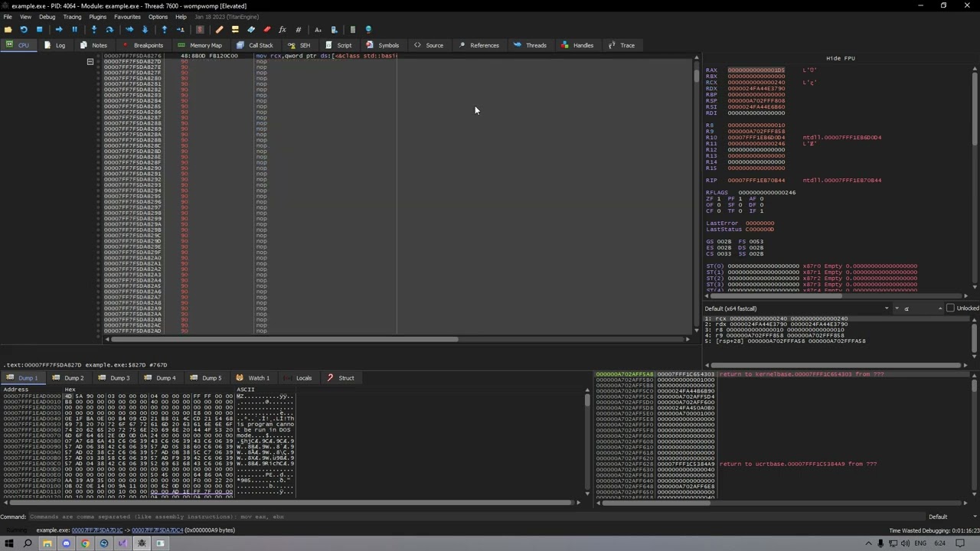
Task: Raise the argument count stepper
Action: click(x=940, y=307)
